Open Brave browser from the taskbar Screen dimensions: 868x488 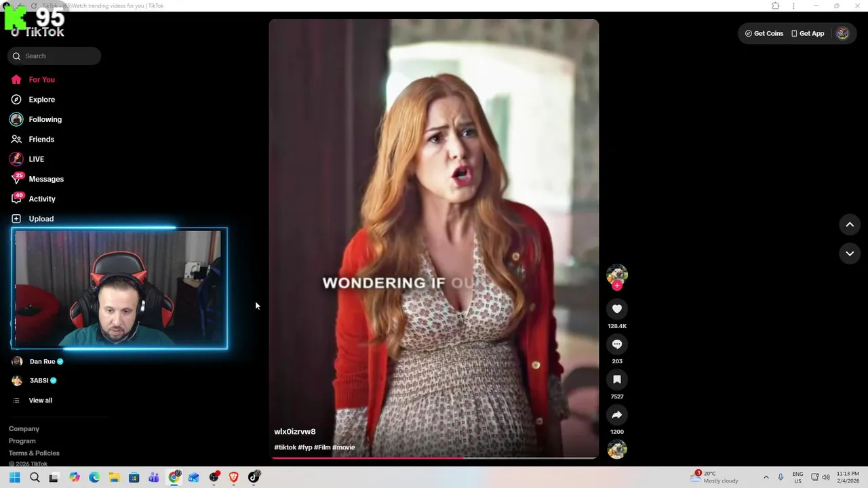click(234, 477)
